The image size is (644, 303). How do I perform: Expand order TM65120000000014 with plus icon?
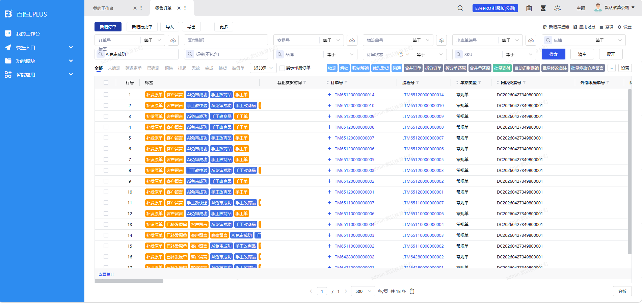point(329,95)
